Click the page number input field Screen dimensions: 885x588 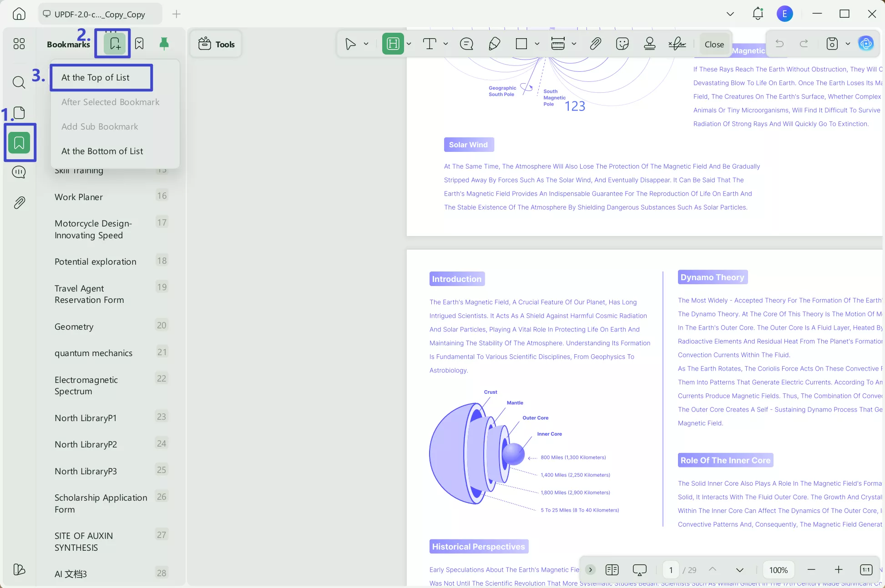(670, 569)
